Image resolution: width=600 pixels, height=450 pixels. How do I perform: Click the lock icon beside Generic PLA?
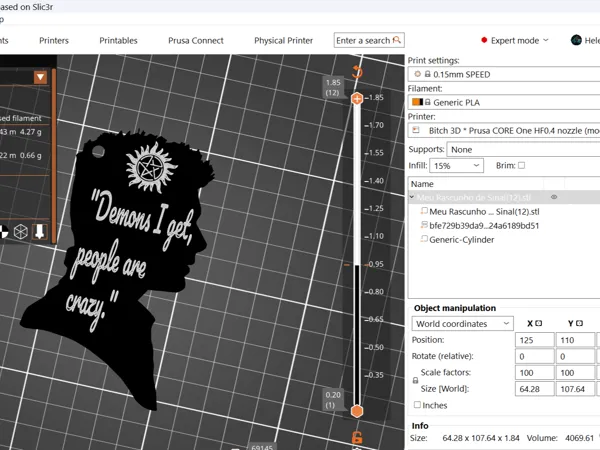(x=427, y=102)
